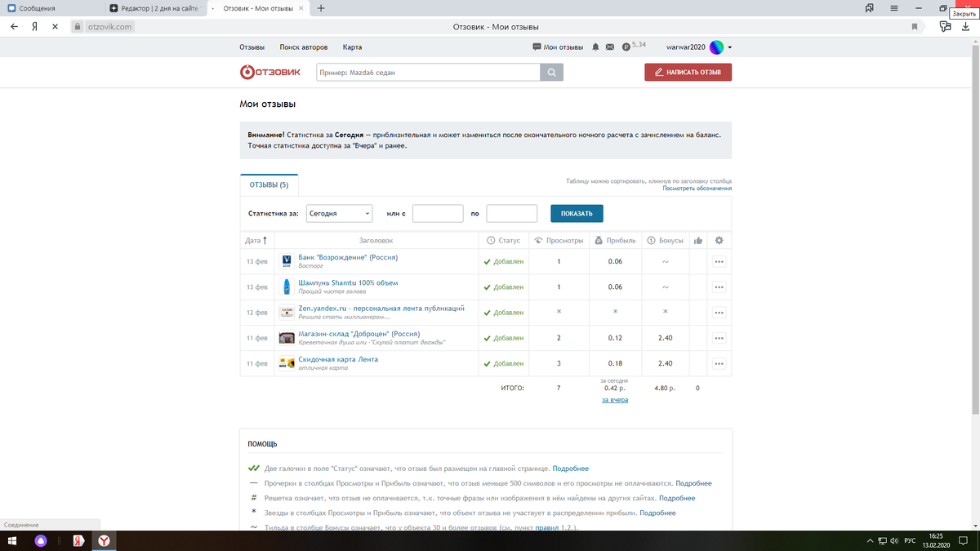
Task: Click 'Подробнее' link about stars in columns
Action: (x=657, y=513)
